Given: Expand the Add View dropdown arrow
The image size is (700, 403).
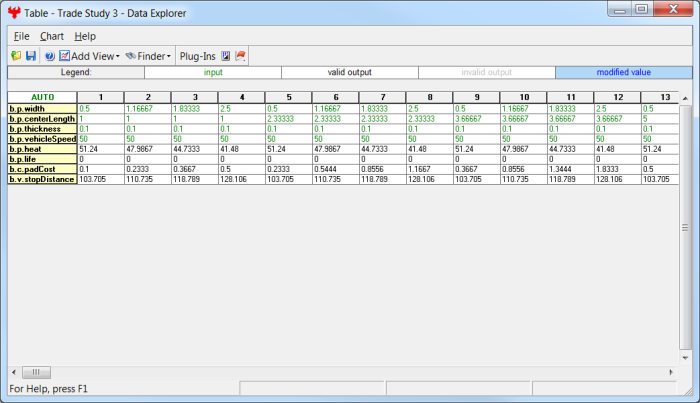Looking at the screenshot, I should 117,57.
